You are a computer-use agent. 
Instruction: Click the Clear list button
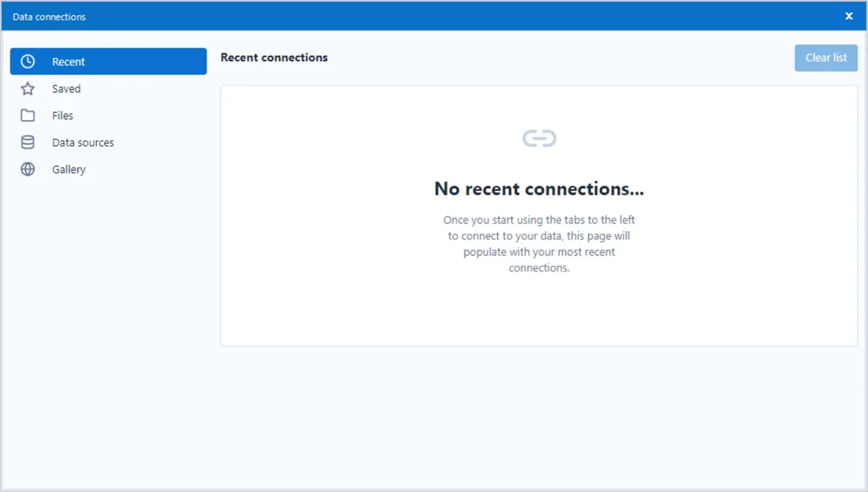click(826, 58)
